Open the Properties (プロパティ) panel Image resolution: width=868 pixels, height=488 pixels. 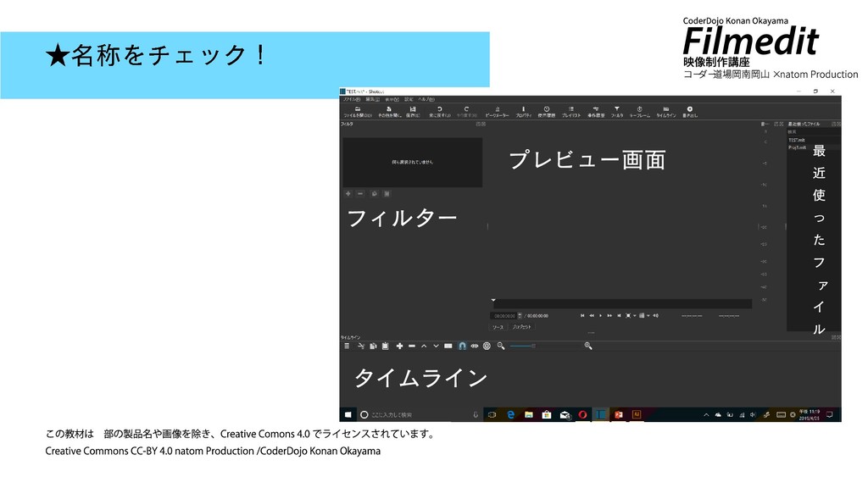point(523,112)
